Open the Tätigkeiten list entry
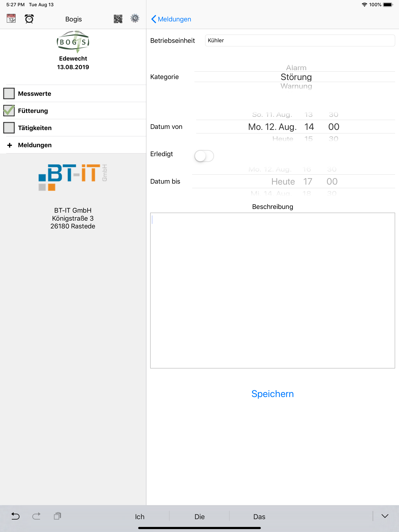 (x=73, y=128)
